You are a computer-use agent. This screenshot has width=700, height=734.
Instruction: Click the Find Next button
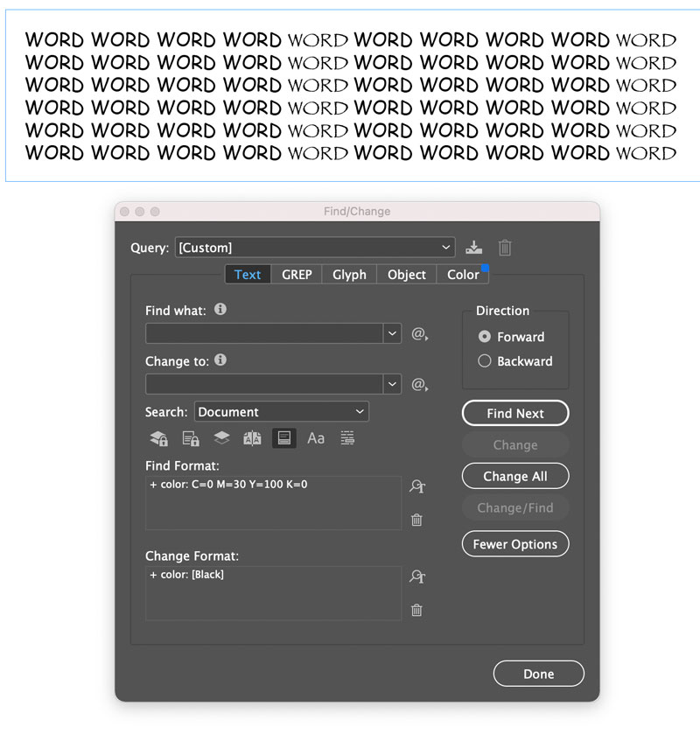[515, 413]
